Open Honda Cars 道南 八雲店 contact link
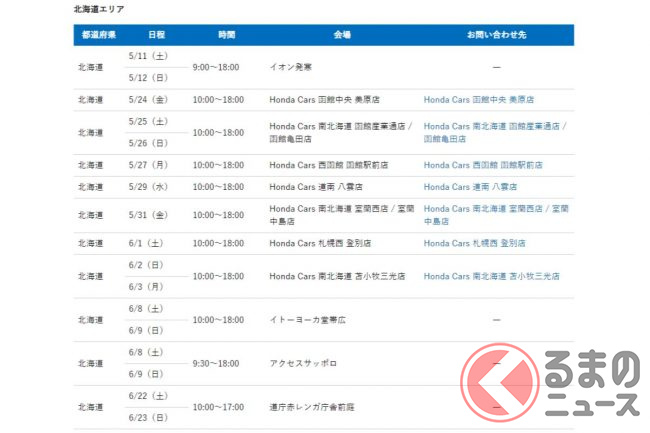650x433 pixels. [470, 186]
